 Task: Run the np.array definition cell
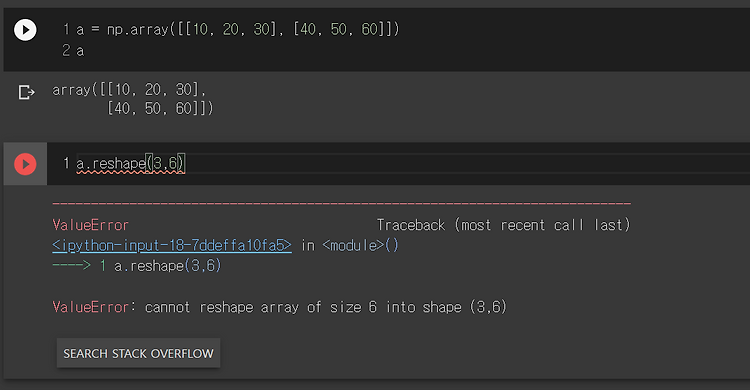[25, 30]
